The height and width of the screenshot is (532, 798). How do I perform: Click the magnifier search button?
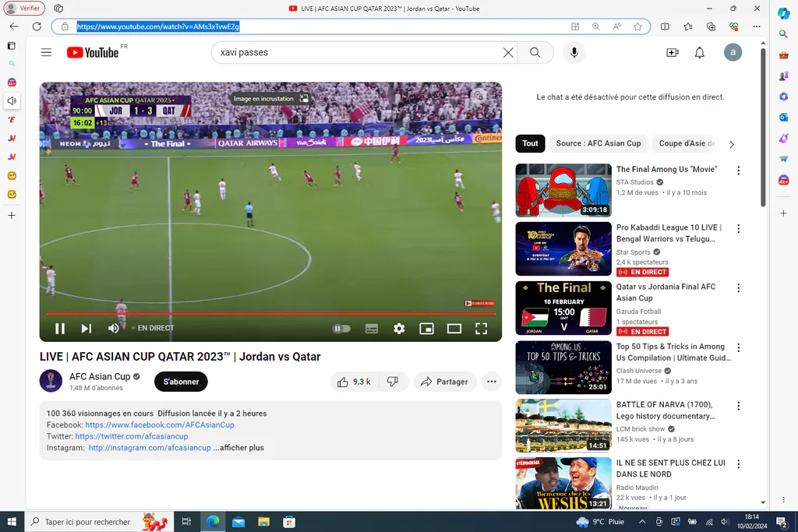tap(535, 52)
